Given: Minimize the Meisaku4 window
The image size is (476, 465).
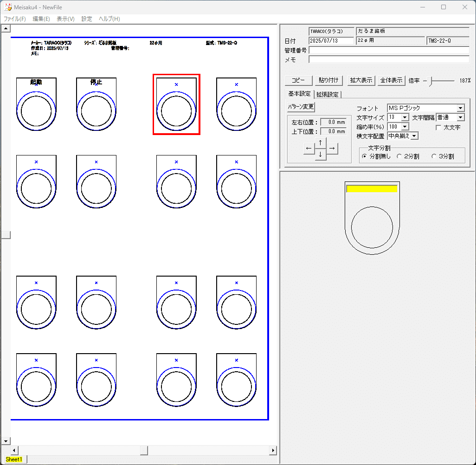Looking at the screenshot, I should 423,7.
